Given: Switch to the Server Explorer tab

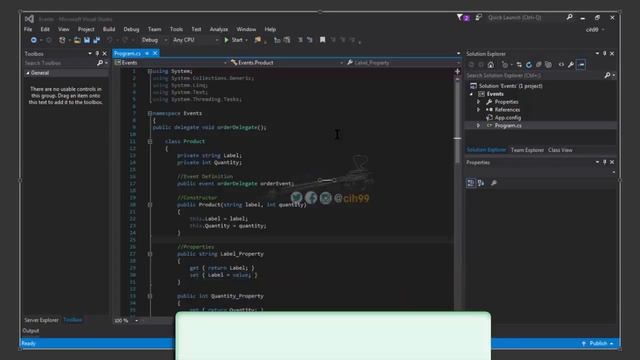Looking at the screenshot, I should [41, 320].
